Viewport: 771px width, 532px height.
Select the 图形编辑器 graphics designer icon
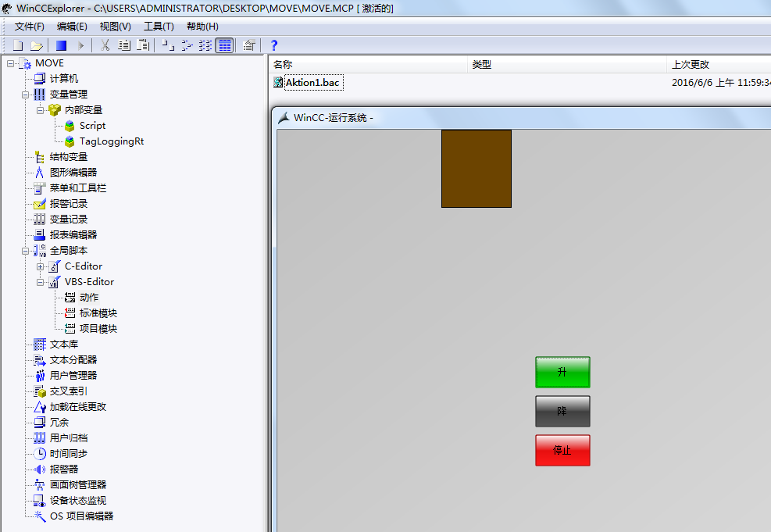click(x=39, y=172)
